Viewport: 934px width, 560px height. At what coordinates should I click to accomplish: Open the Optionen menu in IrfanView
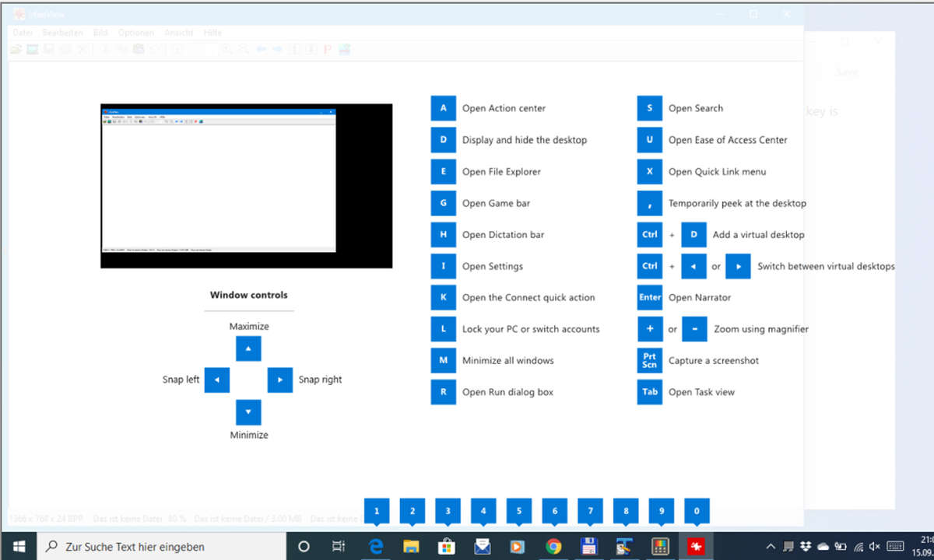pos(136,33)
